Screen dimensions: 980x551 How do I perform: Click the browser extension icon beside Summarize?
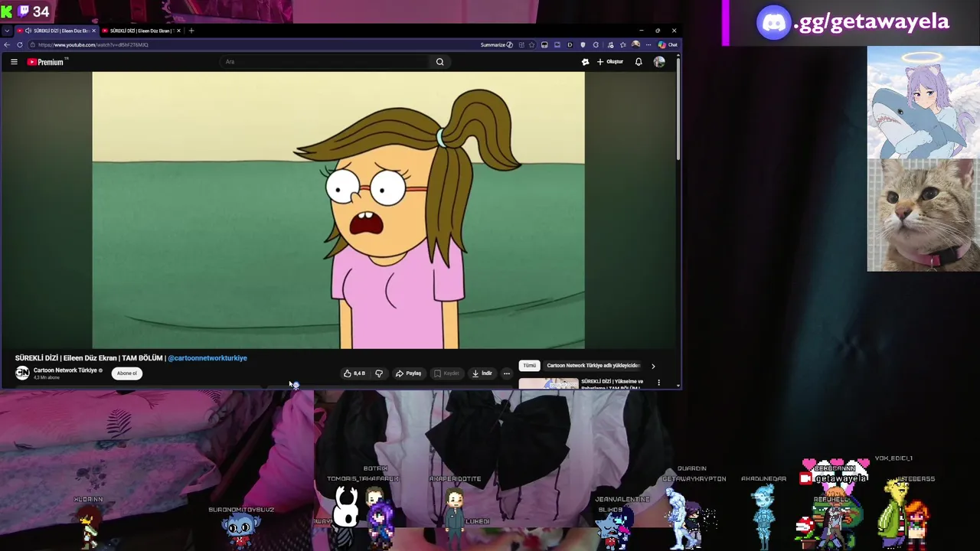pos(521,44)
